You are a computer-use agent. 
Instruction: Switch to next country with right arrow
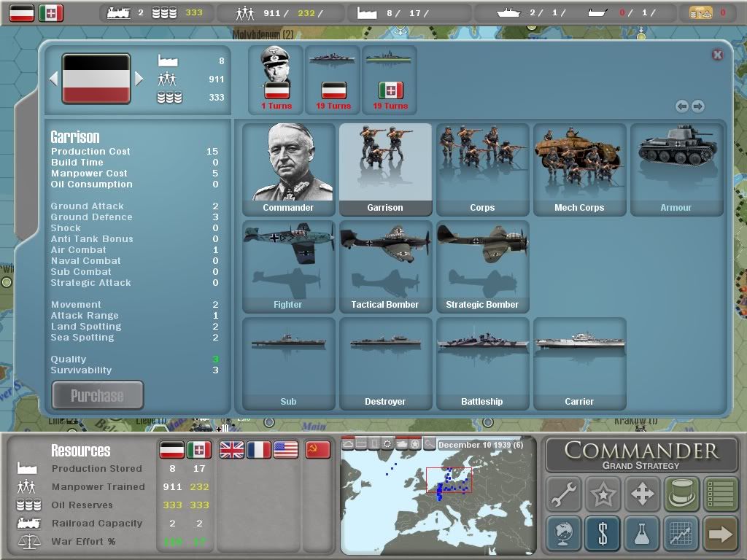point(139,79)
